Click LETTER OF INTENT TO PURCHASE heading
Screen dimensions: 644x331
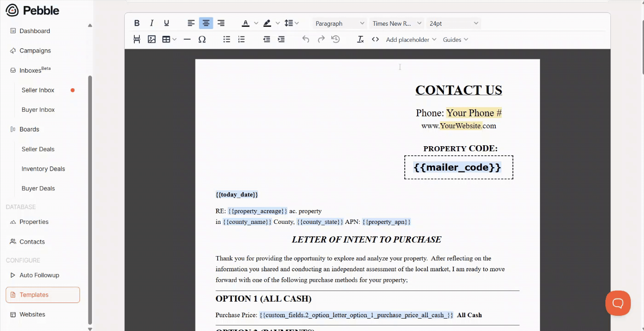[367, 240]
